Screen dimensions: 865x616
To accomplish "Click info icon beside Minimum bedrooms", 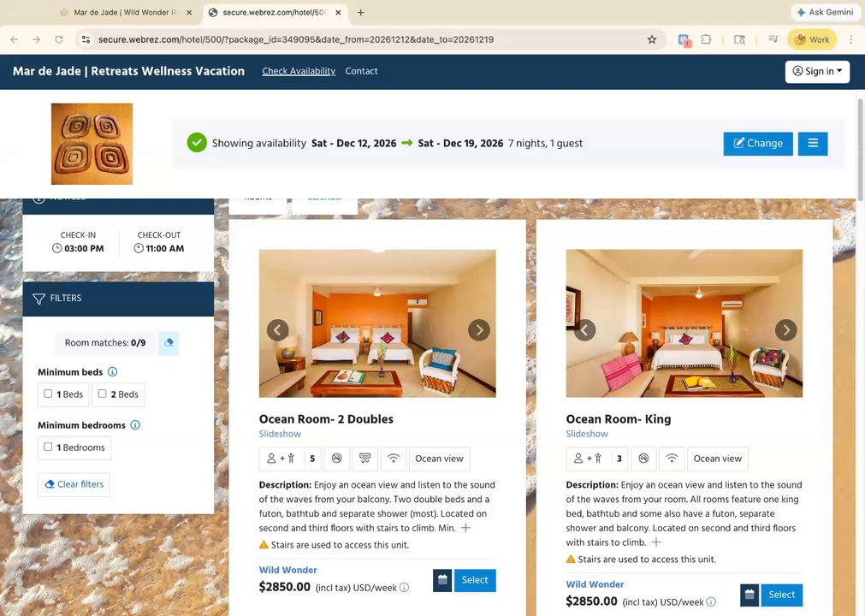I will click(x=135, y=425).
